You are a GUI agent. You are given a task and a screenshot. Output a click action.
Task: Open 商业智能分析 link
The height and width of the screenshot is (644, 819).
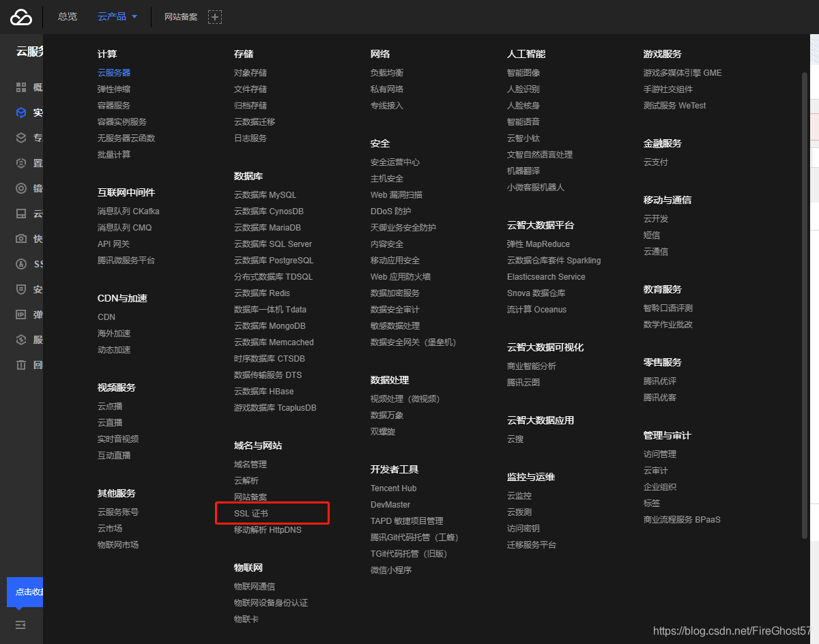point(532,366)
